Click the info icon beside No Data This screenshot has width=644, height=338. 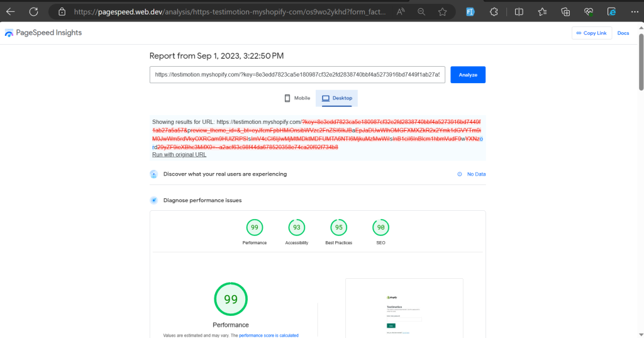[460, 174]
